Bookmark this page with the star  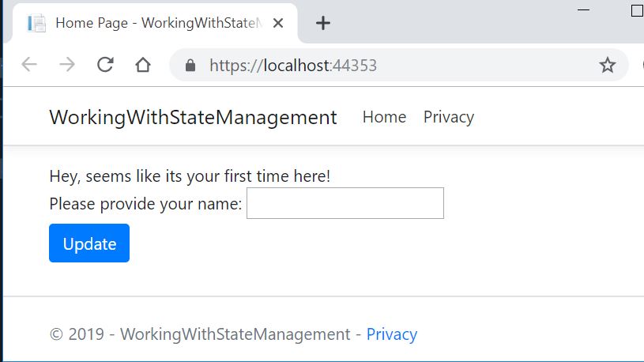[607, 66]
